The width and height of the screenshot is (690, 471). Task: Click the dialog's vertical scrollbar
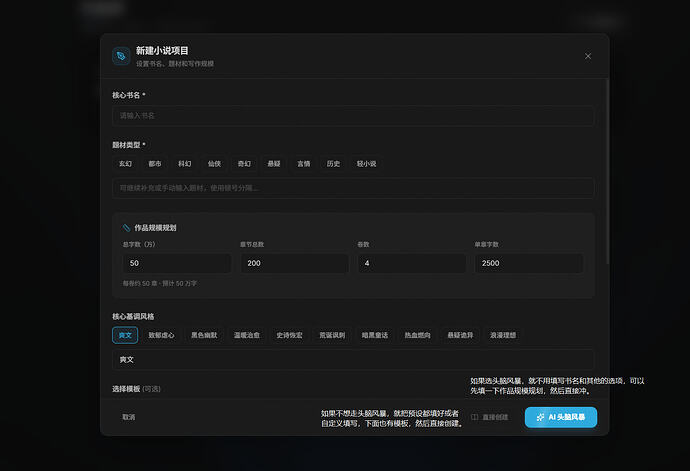608,172
